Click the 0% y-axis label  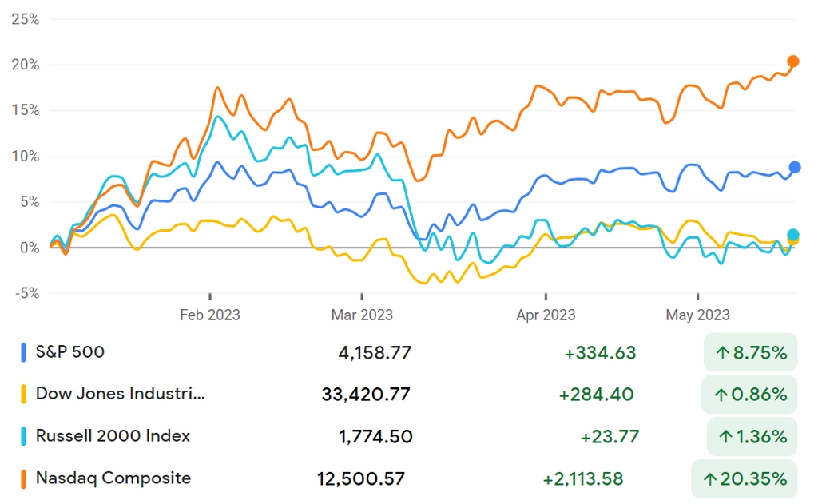(30, 248)
